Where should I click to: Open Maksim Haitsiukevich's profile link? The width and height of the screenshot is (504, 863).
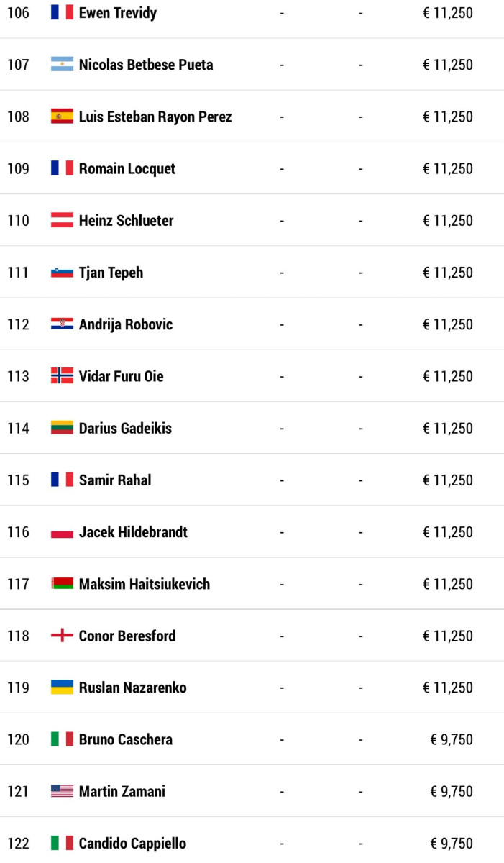pos(145,584)
